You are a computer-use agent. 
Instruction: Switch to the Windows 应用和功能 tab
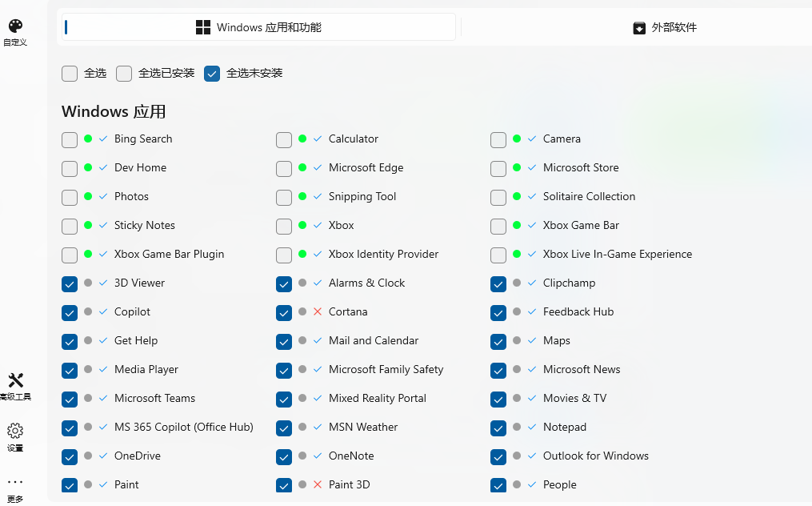click(x=258, y=27)
